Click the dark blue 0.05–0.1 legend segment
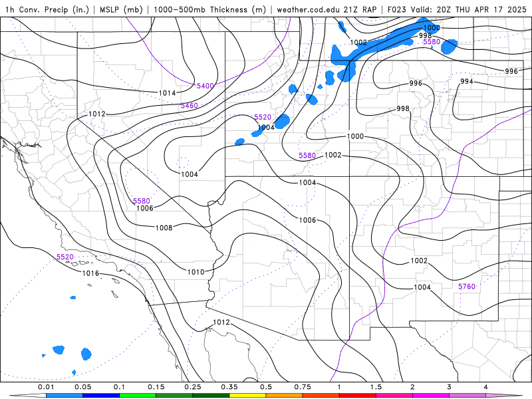The width and height of the screenshot is (532, 399). pos(101,396)
